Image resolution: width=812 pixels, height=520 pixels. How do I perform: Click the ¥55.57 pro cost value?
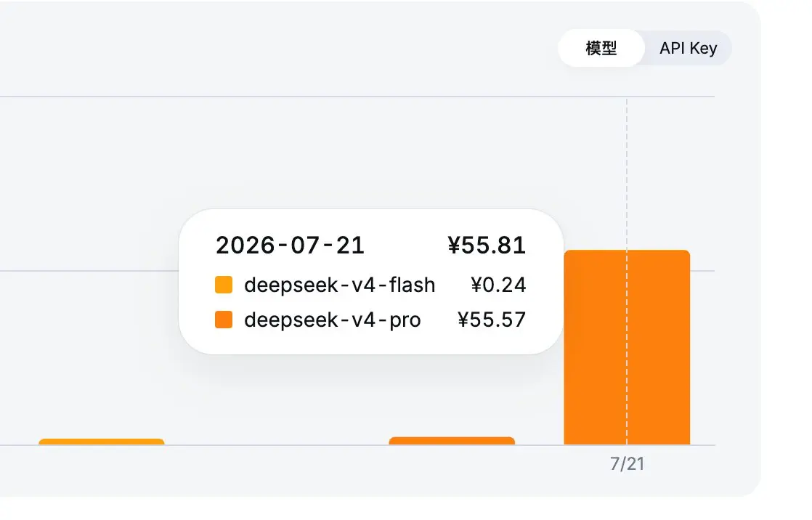click(x=492, y=320)
